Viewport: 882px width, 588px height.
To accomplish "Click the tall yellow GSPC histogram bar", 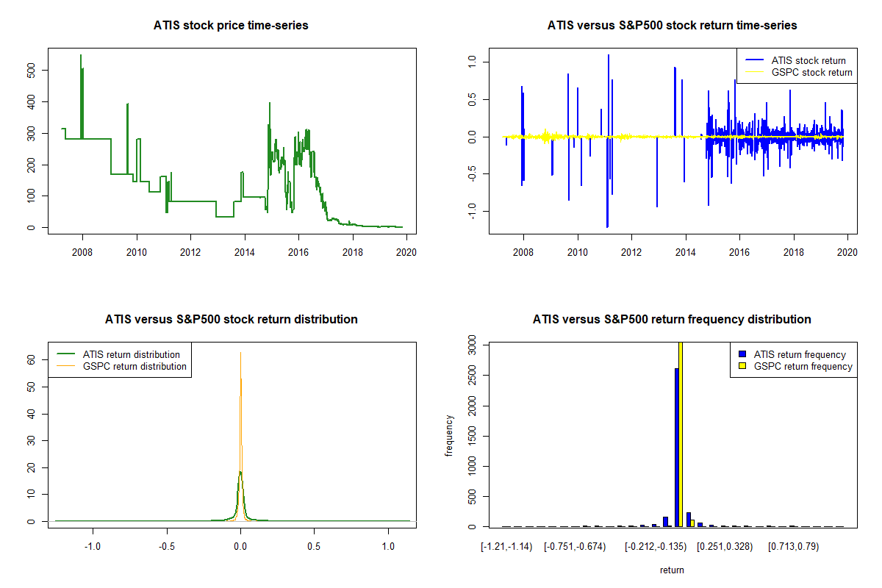I will 681,434.
